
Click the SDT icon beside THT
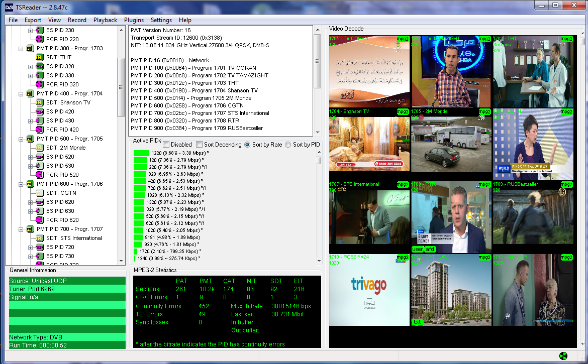point(40,57)
